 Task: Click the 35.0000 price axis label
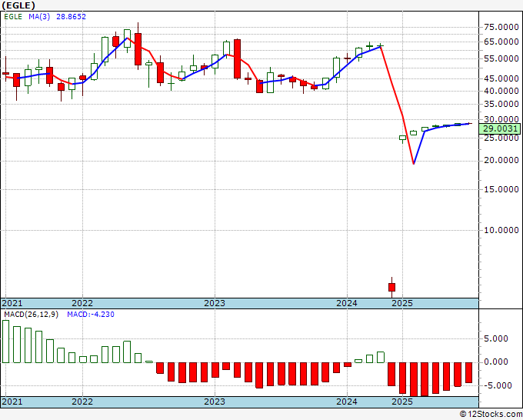501,104
